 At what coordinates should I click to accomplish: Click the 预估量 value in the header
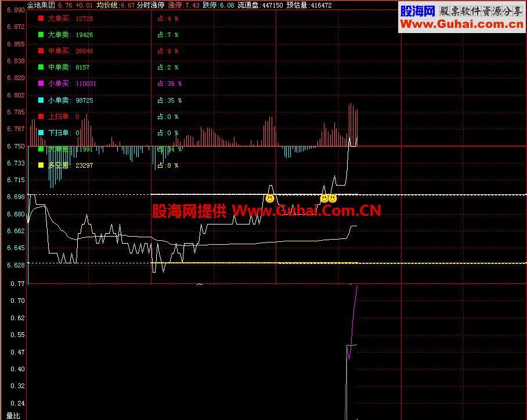coord(321,5)
